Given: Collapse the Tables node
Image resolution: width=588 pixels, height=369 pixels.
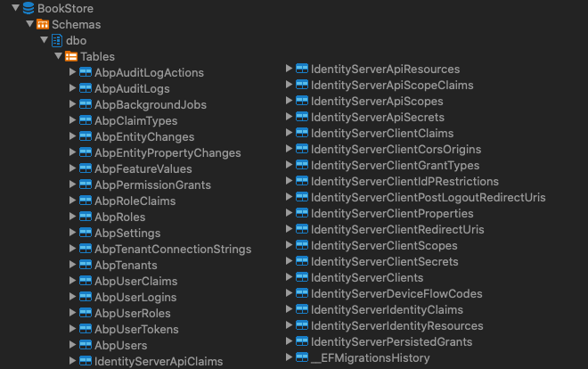Looking at the screenshot, I should click(59, 56).
